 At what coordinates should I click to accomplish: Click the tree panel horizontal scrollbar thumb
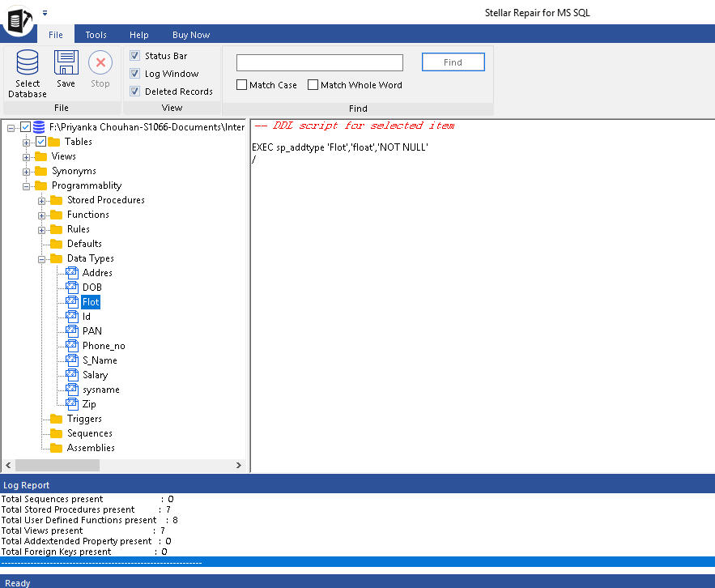click(x=57, y=465)
